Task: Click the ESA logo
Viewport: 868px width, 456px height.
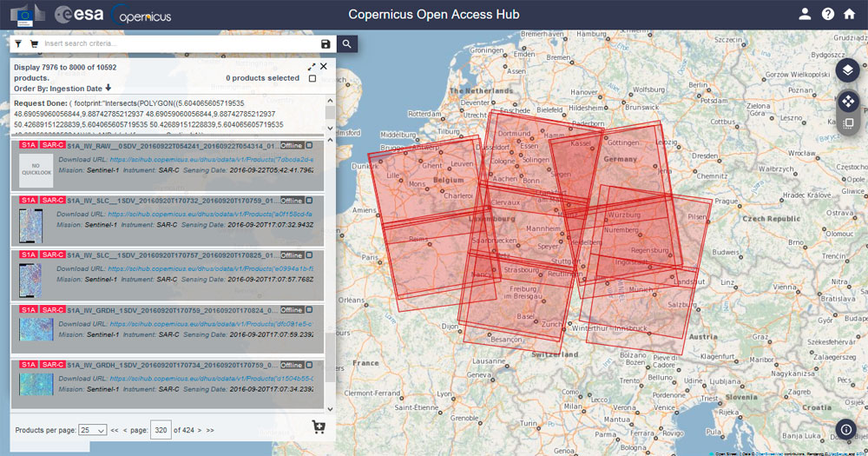Action: pyautogui.click(x=79, y=15)
